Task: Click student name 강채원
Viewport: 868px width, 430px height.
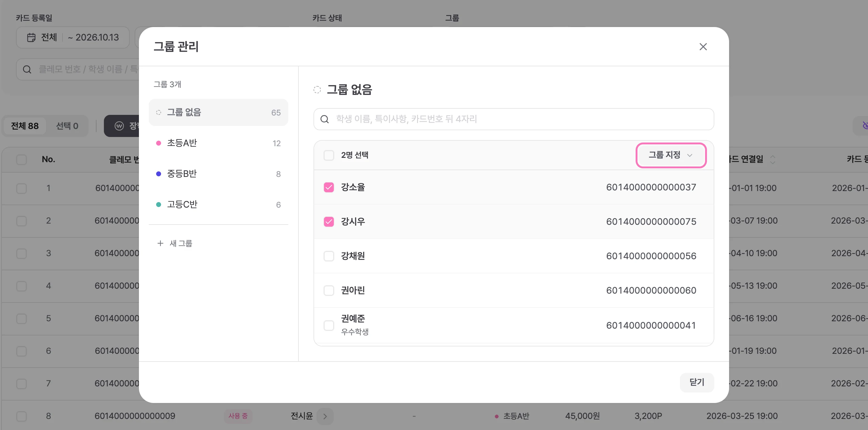Action: [353, 256]
